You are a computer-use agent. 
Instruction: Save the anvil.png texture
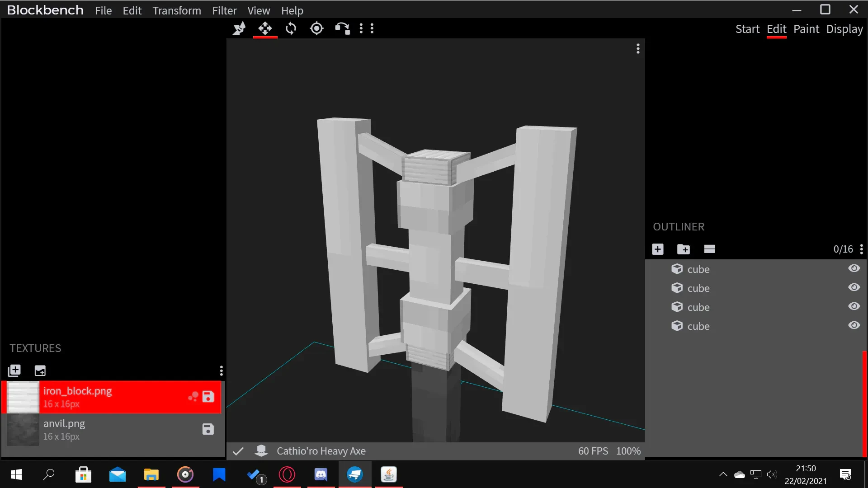point(208,429)
